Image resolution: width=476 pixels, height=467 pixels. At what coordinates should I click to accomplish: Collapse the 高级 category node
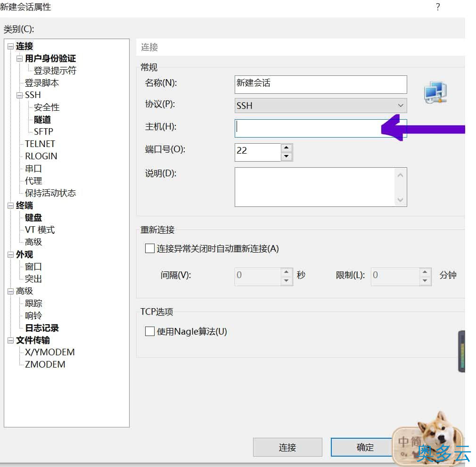(x=11, y=291)
